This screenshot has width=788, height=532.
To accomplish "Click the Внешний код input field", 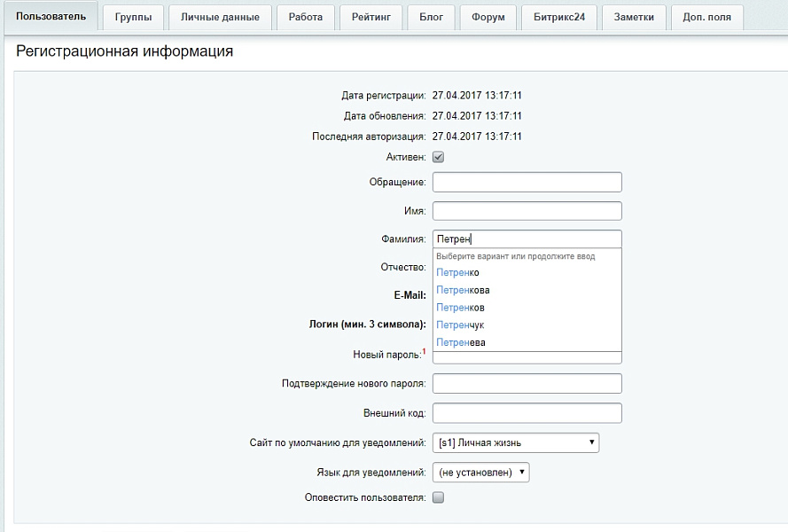I will tap(527, 413).
